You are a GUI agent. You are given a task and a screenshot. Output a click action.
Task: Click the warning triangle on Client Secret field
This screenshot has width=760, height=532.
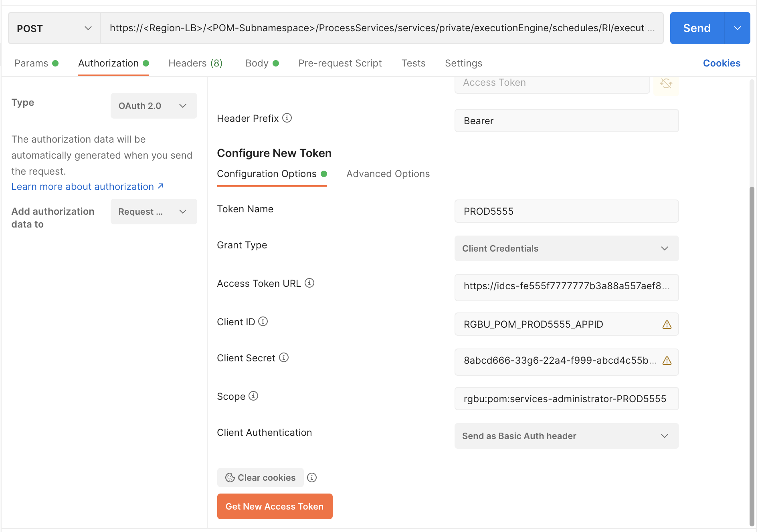point(666,361)
